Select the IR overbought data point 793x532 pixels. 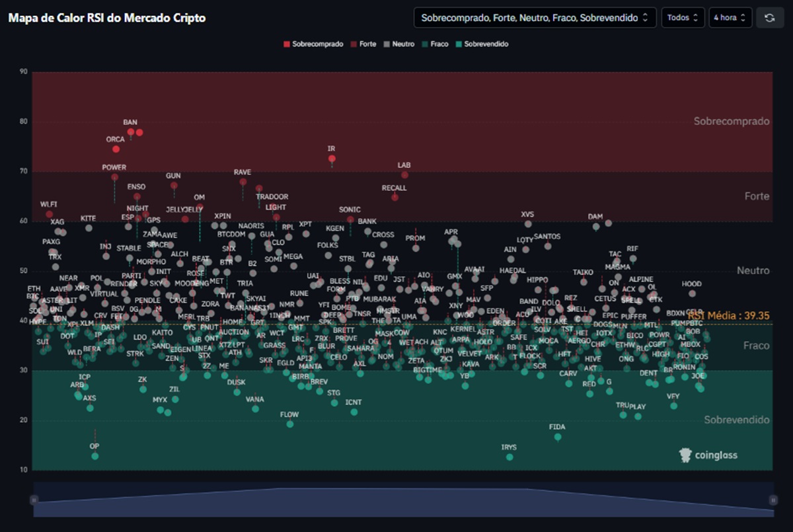pyautogui.click(x=332, y=159)
